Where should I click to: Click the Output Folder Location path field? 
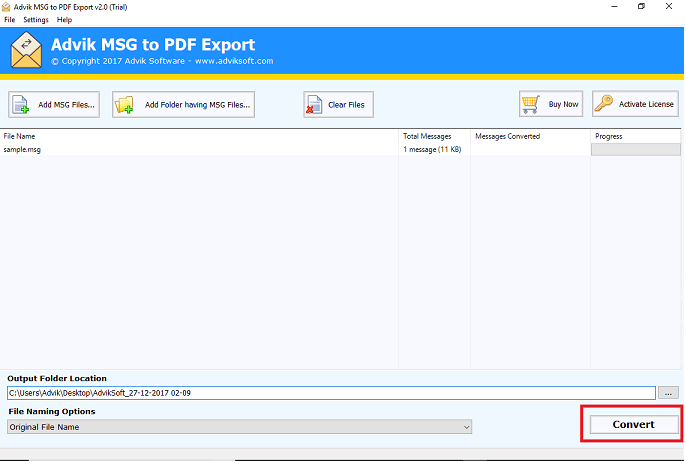pos(331,393)
